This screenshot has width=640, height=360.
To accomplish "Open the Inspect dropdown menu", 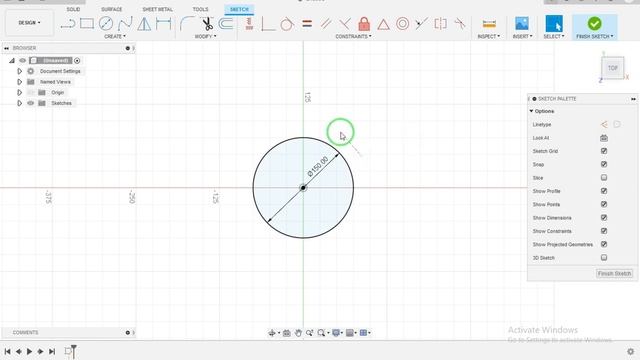I will pos(489,36).
